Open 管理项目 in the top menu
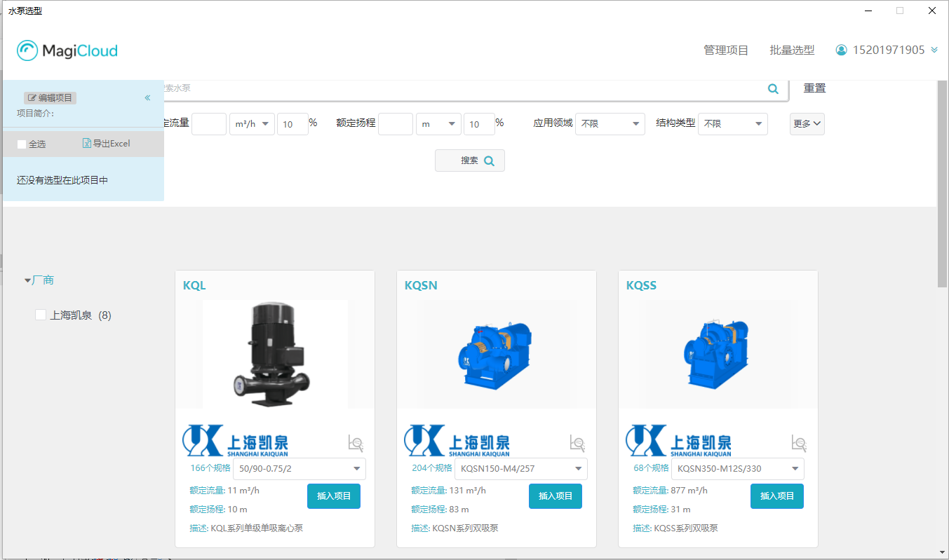949x560 pixels. (726, 50)
